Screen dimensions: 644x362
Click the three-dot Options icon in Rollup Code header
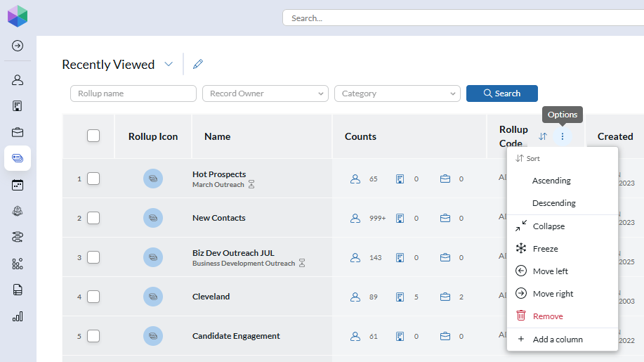(x=562, y=136)
